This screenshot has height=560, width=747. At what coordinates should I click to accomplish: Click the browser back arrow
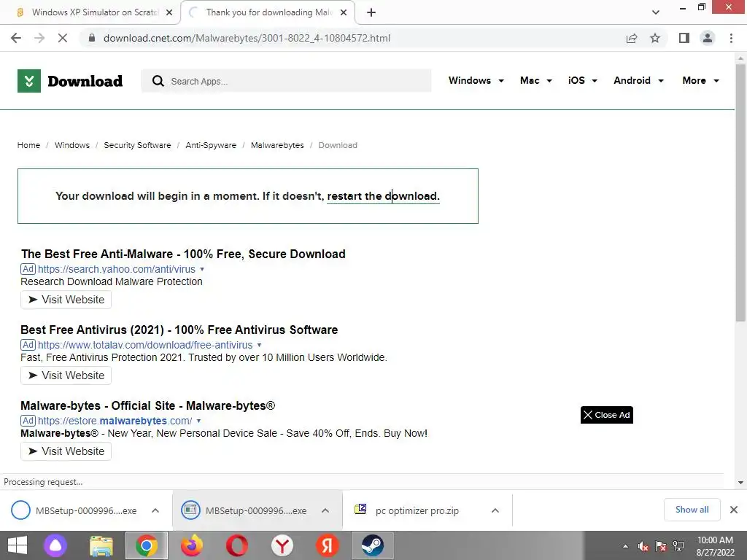(x=16, y=38)
